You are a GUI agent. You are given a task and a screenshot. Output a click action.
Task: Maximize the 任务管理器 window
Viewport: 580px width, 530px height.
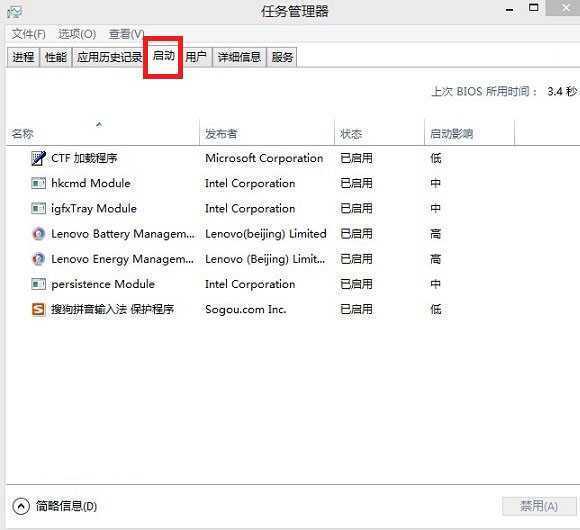point(534,7)
